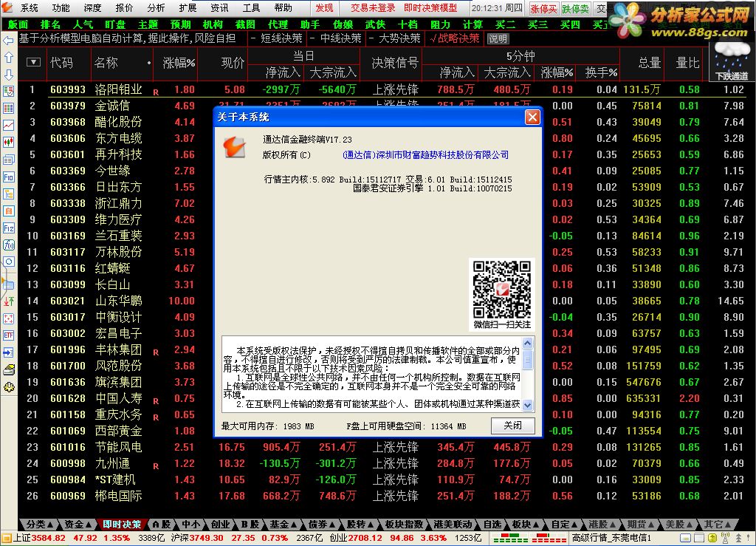756x546 pixels.
Task: Click the small orange icon before 上证 in status bar
Action: (6, 538)
